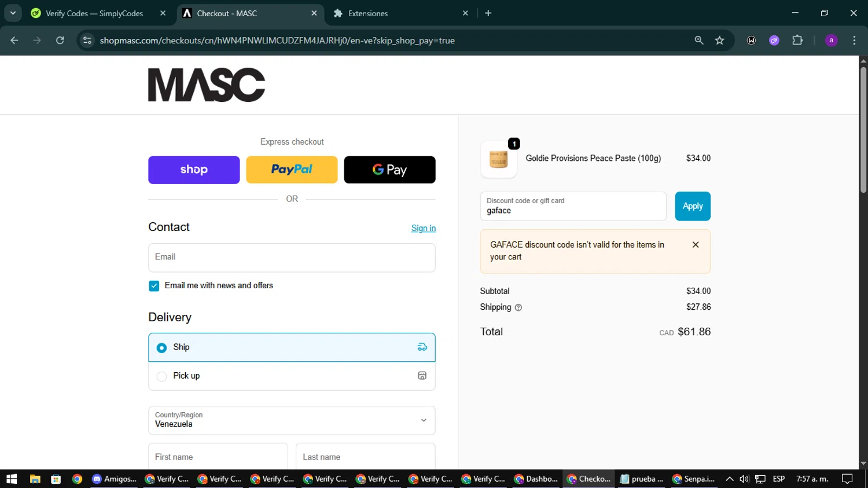
Task: Focus the First name field
Action: pyautogui.click(x=218, y=457)
